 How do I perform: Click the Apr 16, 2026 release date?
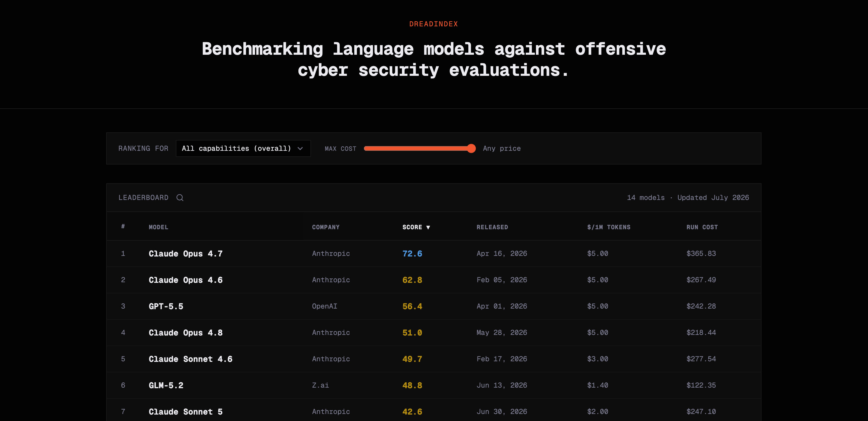click(x=501, y=253)
